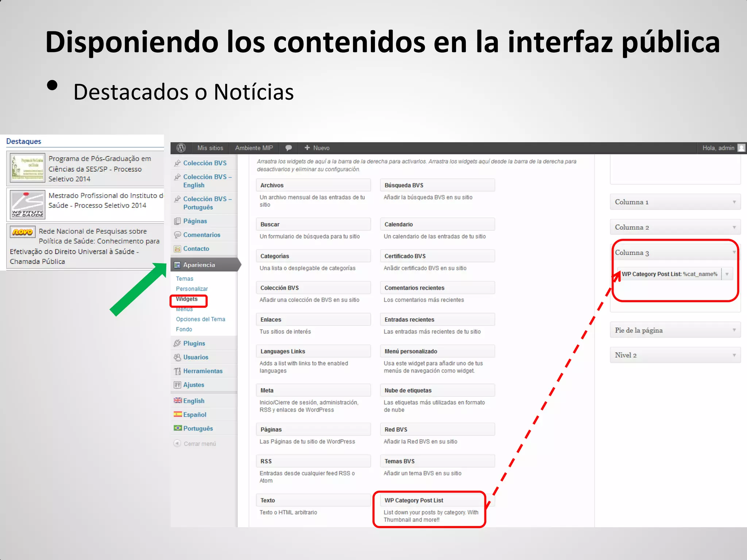Select the Colección BVS available widget
The width and height of the screenshot is (747, 560).
tap(313, 288)
